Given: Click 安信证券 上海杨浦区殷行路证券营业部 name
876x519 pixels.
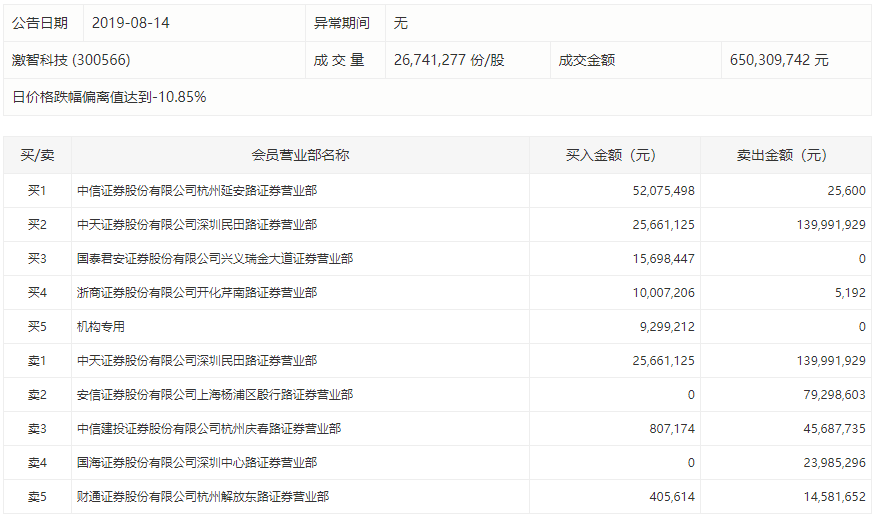Looking at the screenshot, I should [215, 395].
